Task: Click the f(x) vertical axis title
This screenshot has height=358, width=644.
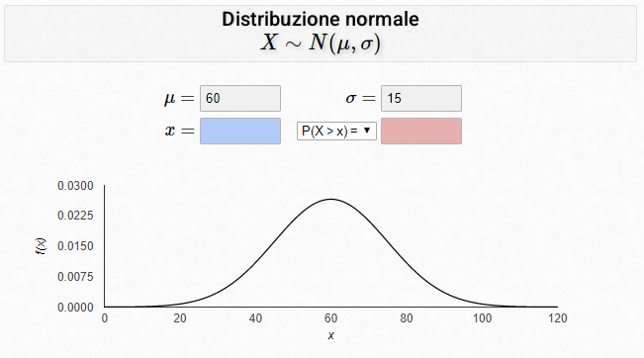Action: click(x=42, y=246)
